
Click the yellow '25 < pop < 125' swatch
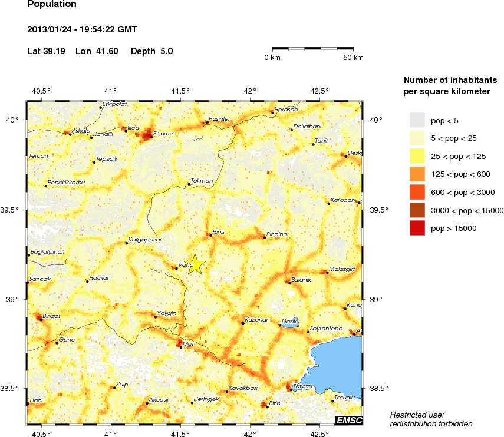(x=417, y=156)
